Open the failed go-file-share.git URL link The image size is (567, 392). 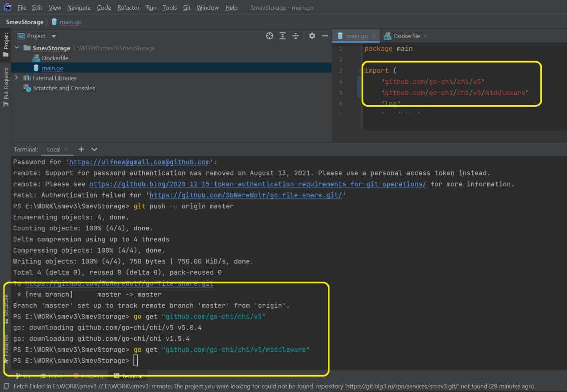pos(246,195)
